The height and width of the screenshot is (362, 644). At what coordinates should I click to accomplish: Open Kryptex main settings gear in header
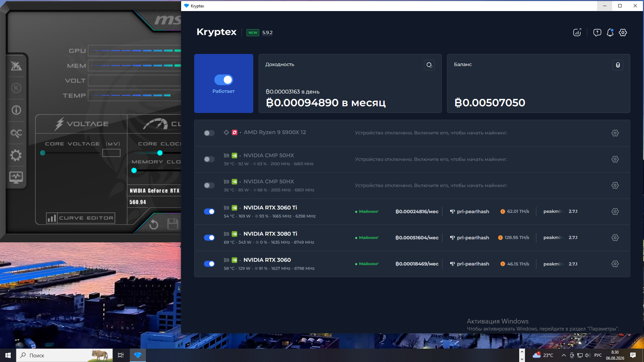[x=623, y=33]
